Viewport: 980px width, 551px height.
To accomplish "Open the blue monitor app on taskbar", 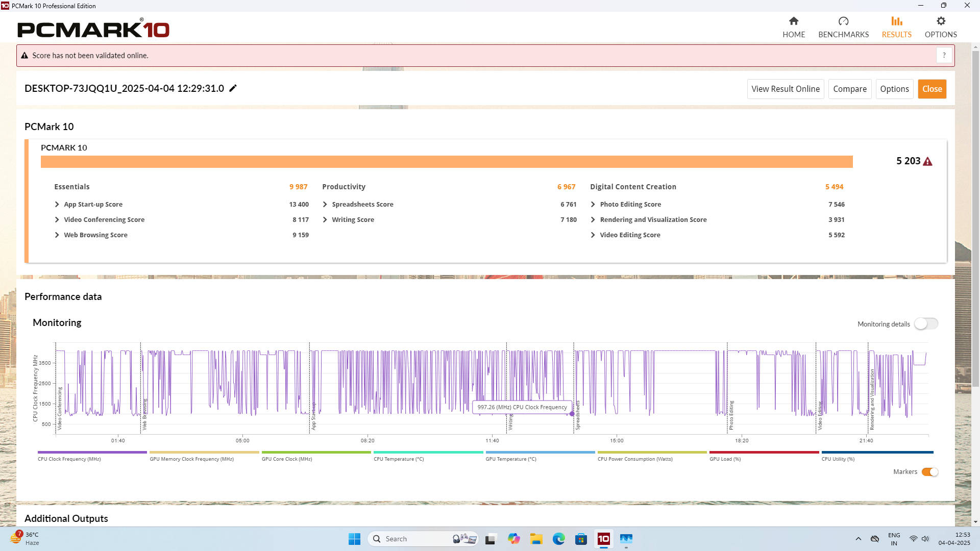I will [x=626, y=539].
